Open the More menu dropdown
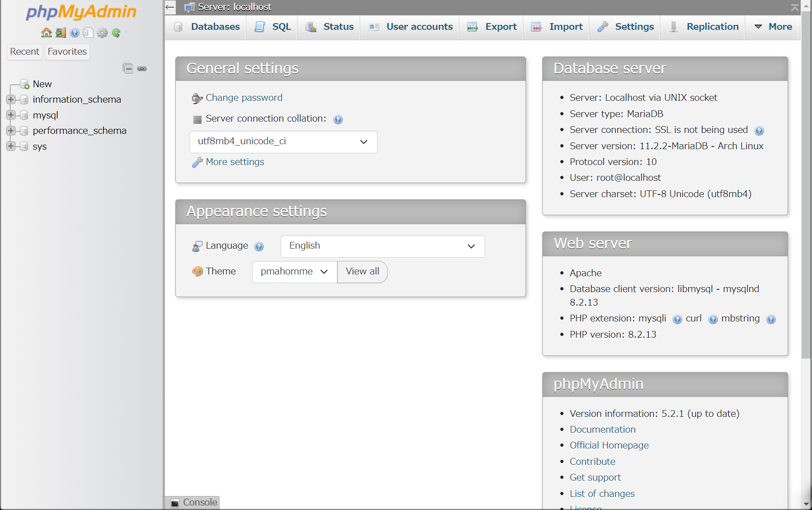The image size is (812, 510). click(773, 27)
